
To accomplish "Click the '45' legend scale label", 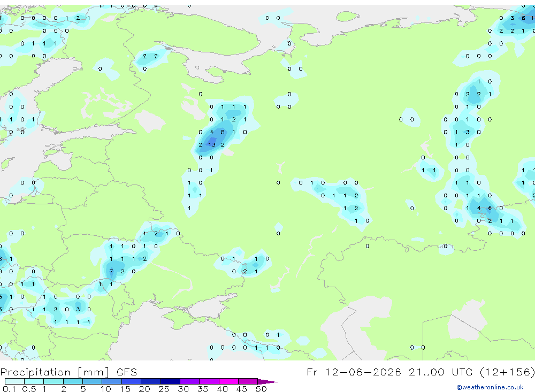I will pyautogui.click(x=242, y=389).
